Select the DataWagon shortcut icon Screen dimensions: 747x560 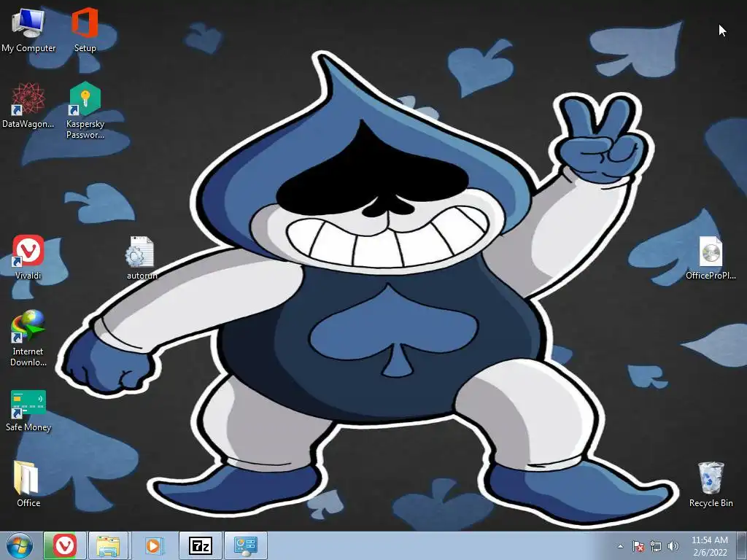pyautogui.click(x=28, y=105)
